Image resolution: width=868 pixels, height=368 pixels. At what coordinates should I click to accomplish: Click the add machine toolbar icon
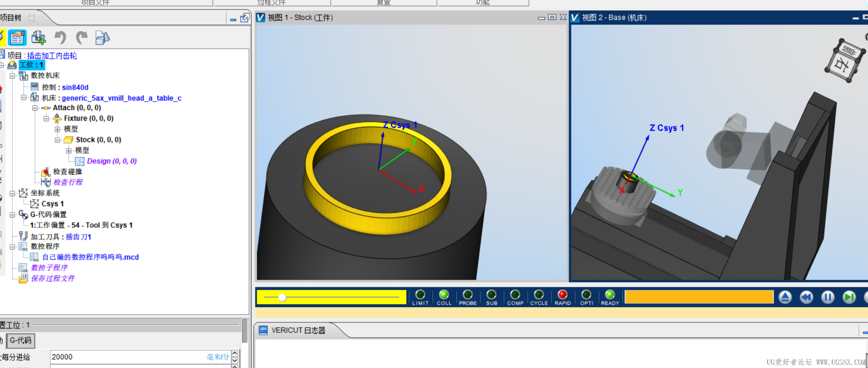(38, 38)
